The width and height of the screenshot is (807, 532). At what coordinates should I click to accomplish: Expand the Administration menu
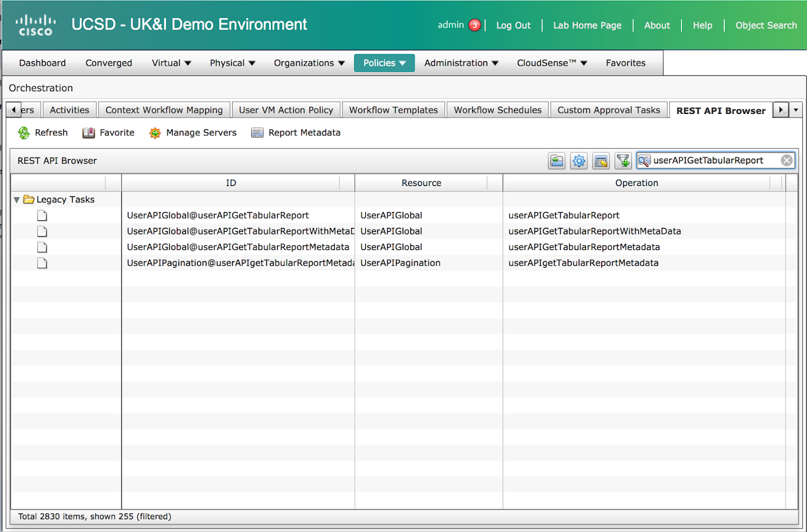(x=461, y=63)
